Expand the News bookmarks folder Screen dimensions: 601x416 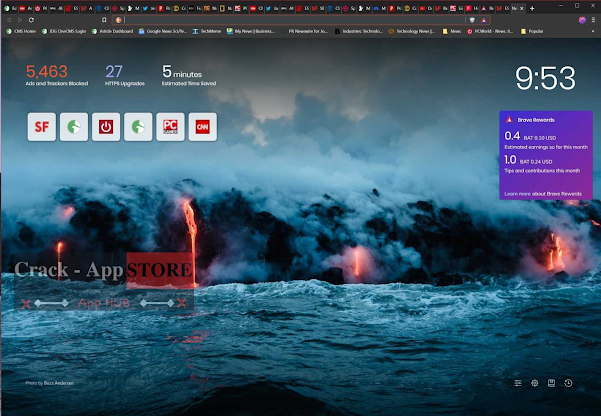[452, 31]
